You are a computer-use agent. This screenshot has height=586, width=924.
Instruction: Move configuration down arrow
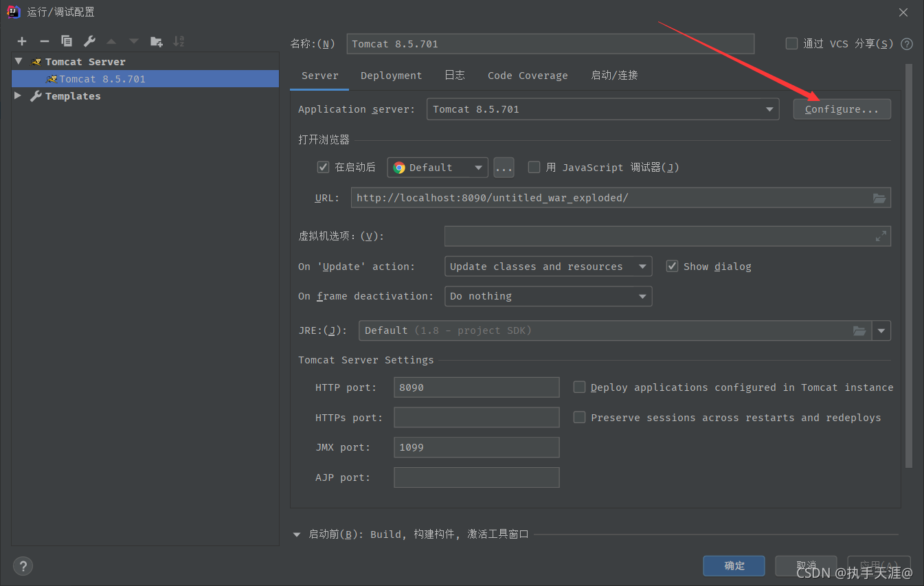pos(134,41)
